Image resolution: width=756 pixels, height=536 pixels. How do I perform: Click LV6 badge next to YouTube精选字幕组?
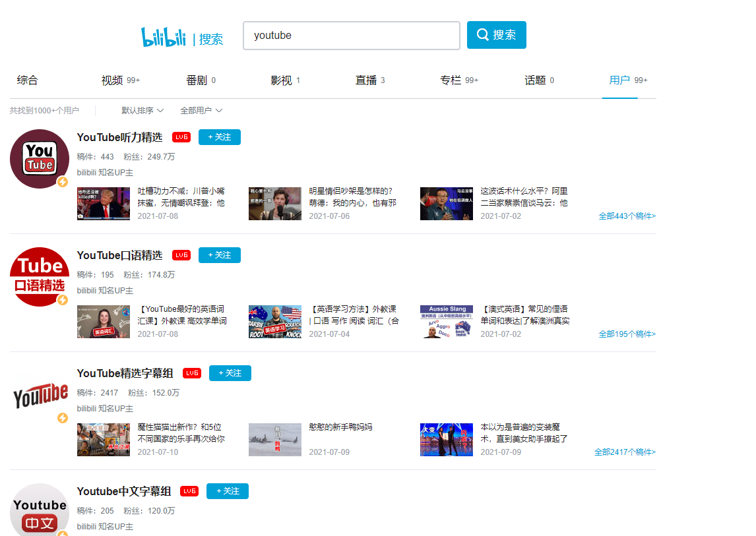click(192, 374)
